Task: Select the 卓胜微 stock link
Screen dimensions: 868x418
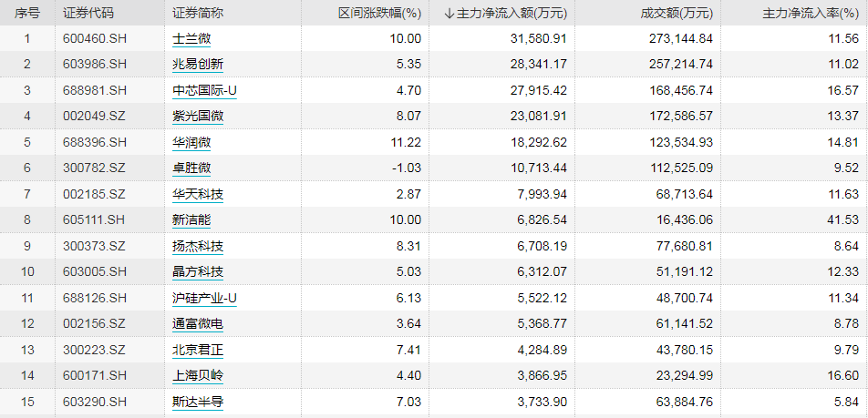Action: tap(191, 168)
